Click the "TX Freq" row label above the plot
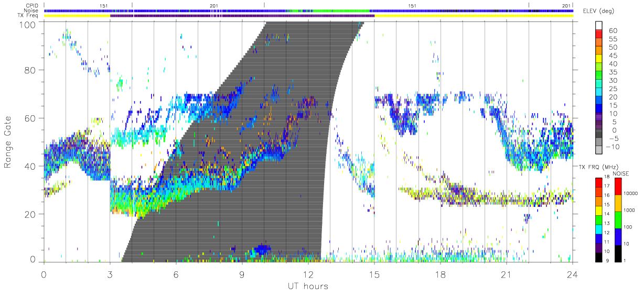The width and height of the screenshot is (644, 297). (x=28, y=16)
